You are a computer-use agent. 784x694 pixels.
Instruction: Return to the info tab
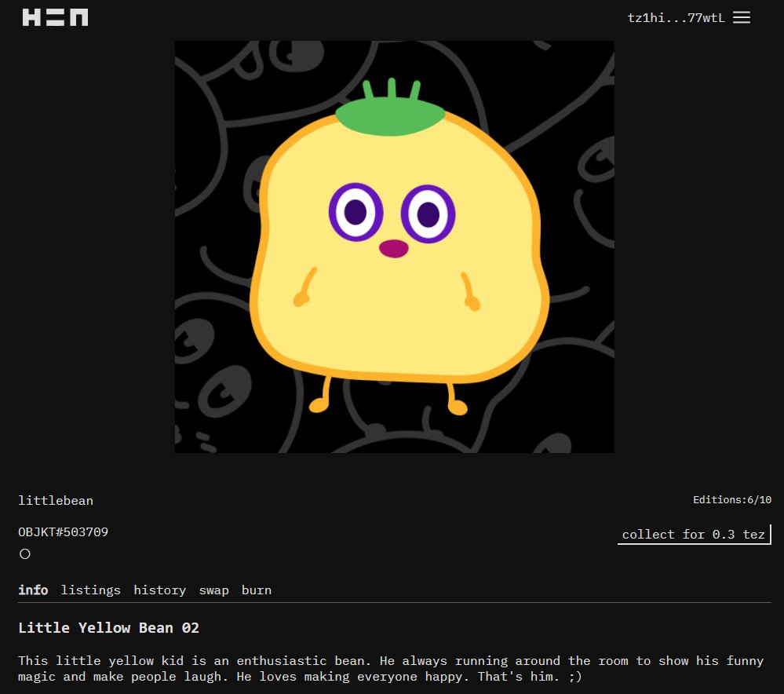(x=33, y=590)
